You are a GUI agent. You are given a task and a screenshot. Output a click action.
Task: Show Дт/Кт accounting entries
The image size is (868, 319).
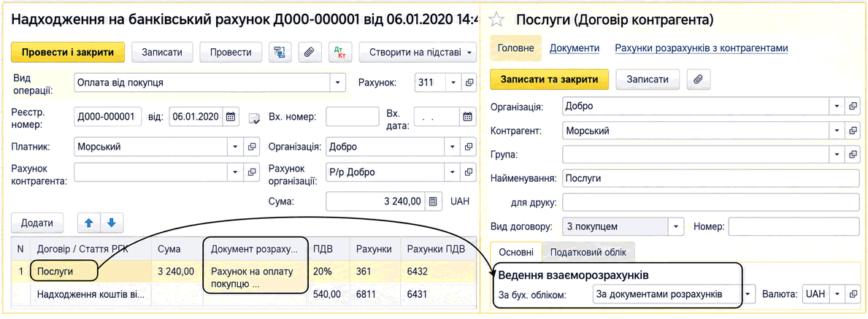tap(340, 52)
